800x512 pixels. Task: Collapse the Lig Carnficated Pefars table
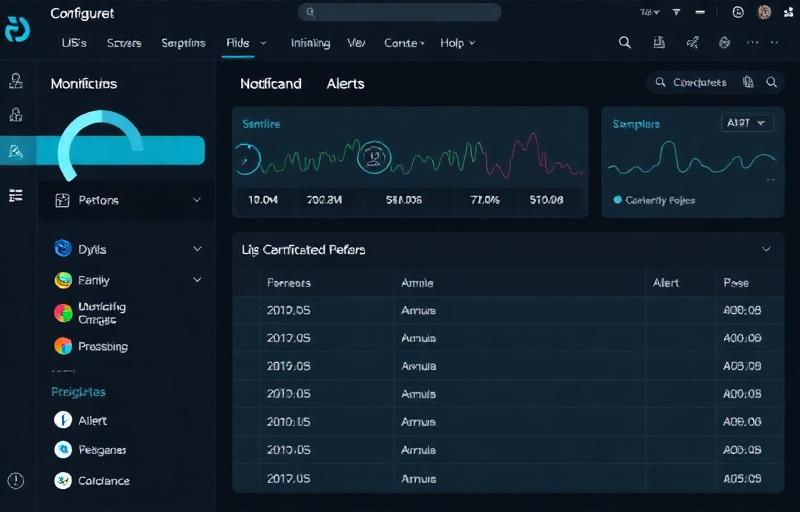point(766,249)
